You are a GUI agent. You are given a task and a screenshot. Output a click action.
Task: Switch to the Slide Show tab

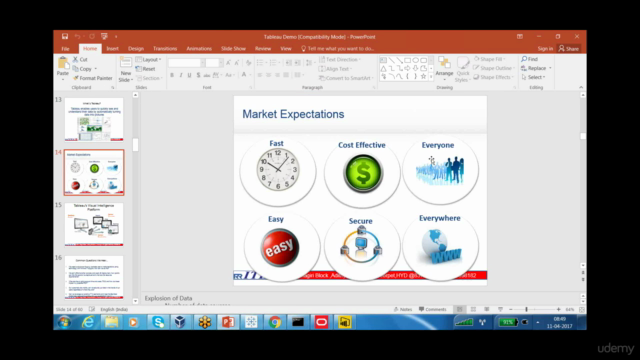pyautogui.click(x=233, y=49)
